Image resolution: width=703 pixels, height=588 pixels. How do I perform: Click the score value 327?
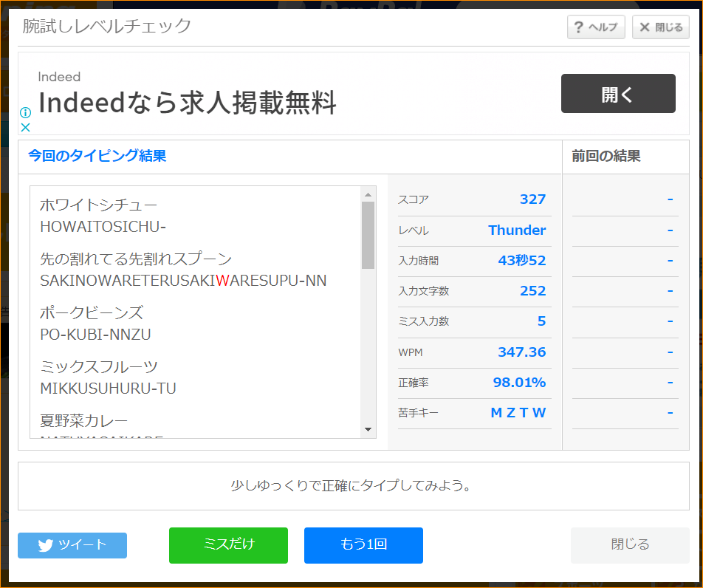click(532, 199)
